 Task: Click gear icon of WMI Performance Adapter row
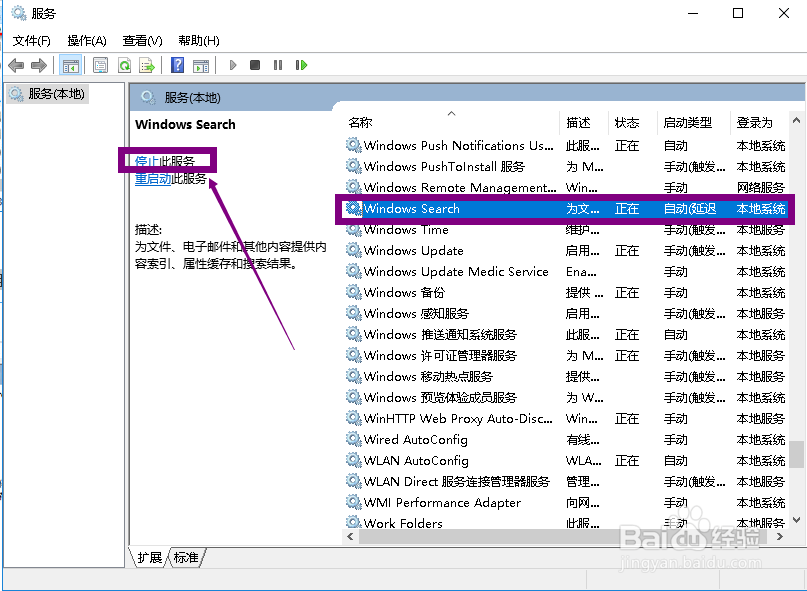coord(354,502)
